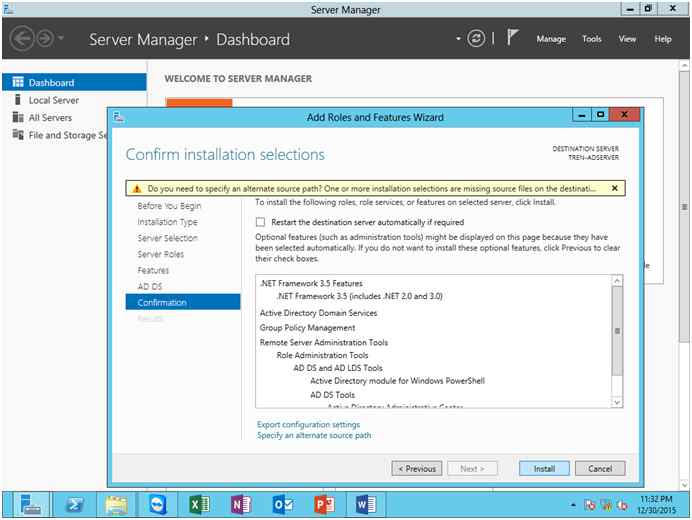The width and height of the screenshot is (692, 520).
Task: Go to Server Roles wizard step
Action: point(160,254)
